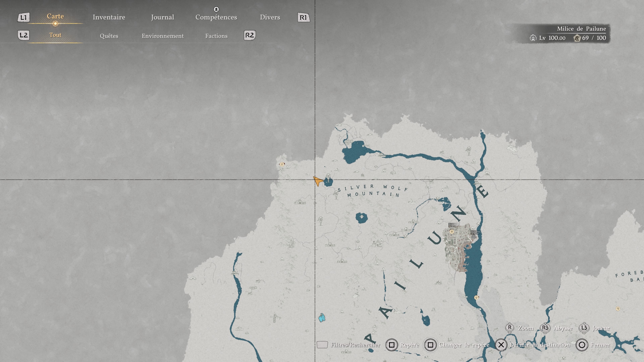The height and width of the screenshot is (362, 644).
Task: Open the Carte tab
Action: pos(55,16)
